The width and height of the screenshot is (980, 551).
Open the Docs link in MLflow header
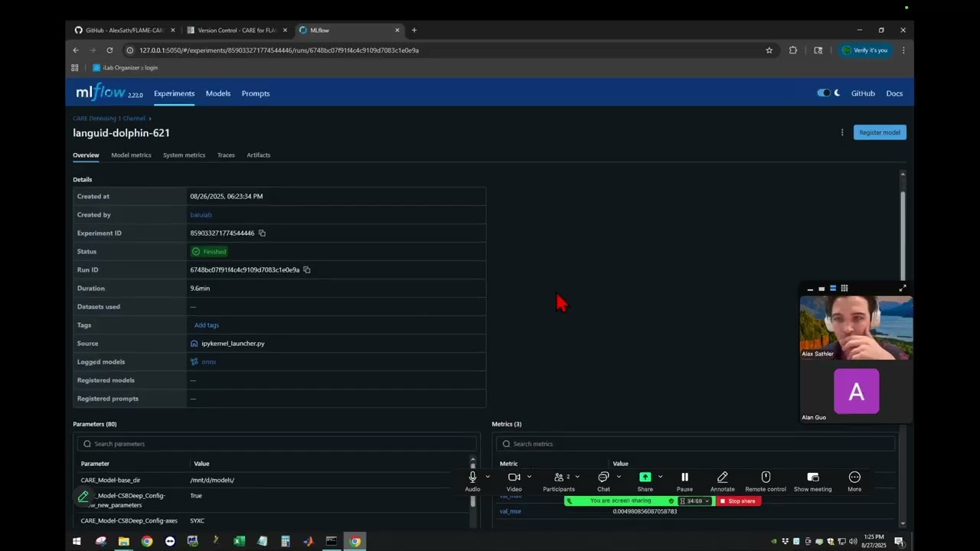coord(894,93)
